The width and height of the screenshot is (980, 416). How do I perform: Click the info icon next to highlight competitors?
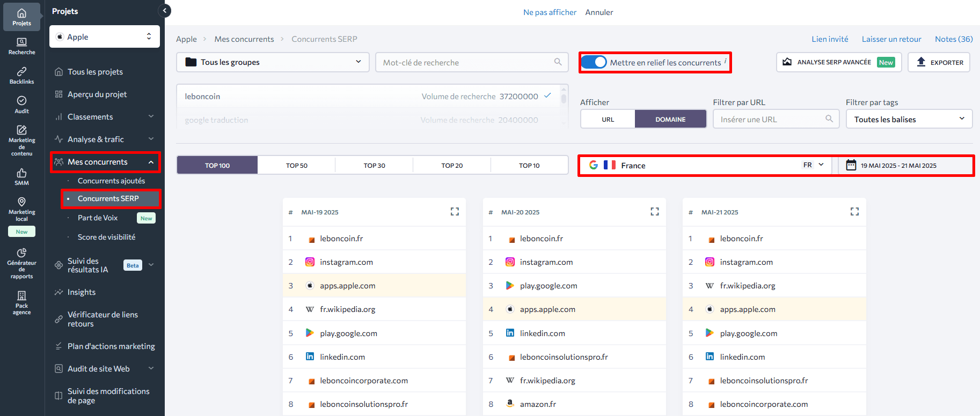726,60
